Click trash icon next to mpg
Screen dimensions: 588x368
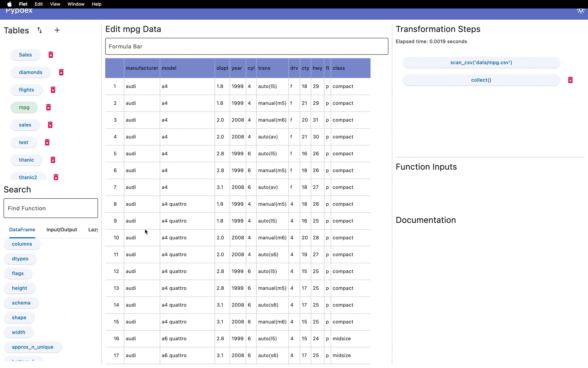49,107
